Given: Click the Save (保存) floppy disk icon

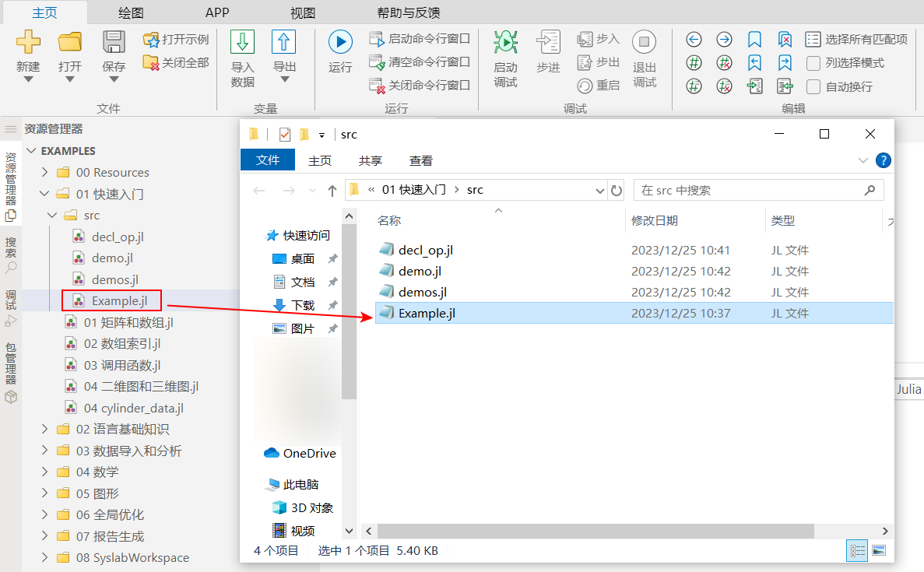Looking at the screenshot, I should pos(114,43).
